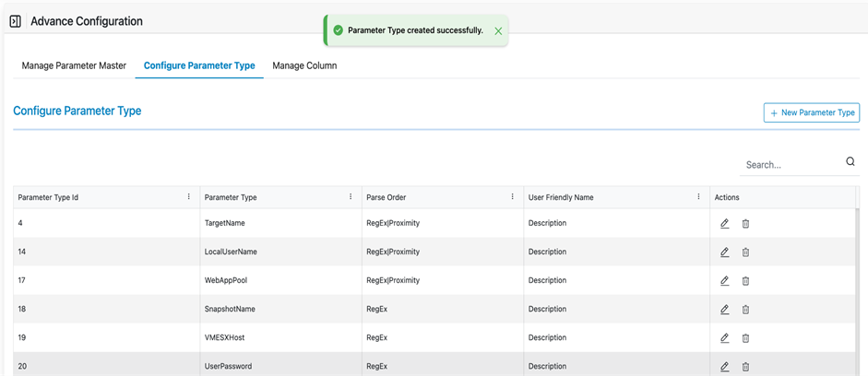The image size is (868, 376).
Task: Collapse the sidebar panel toggle icon
Action: pyautogui.click(x=16, y=21)
